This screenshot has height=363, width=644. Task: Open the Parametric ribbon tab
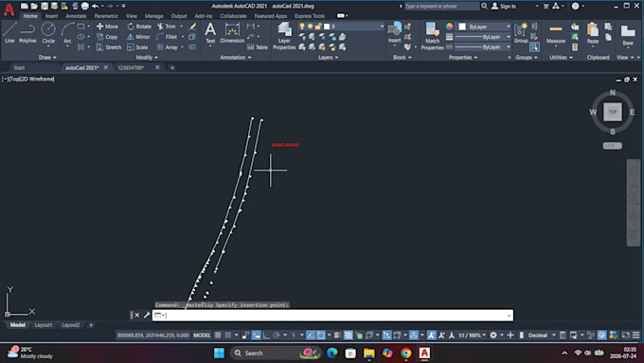(106, 16)
